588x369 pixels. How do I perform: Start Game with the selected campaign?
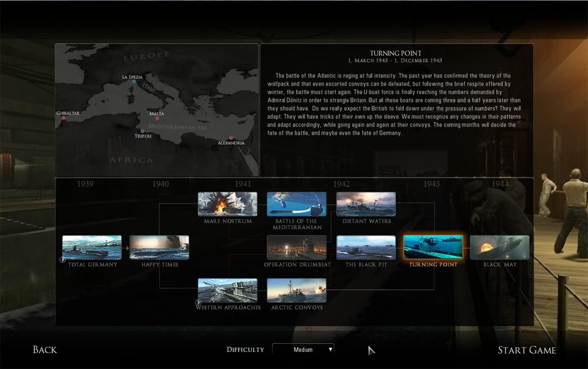pos(527,350)
